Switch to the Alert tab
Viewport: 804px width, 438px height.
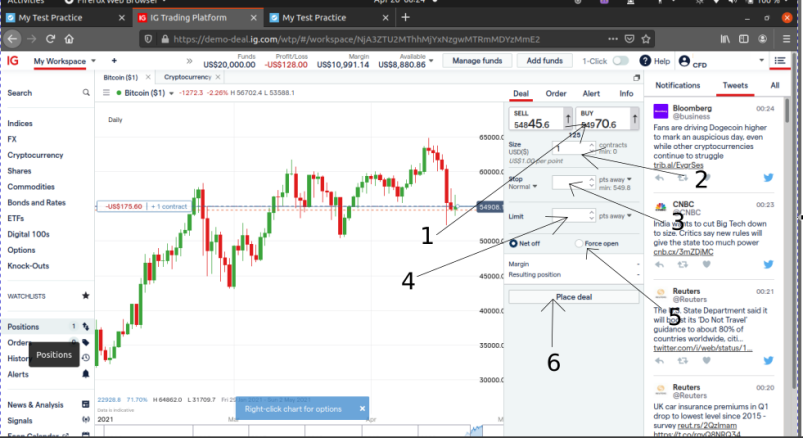tap(591, 93)
